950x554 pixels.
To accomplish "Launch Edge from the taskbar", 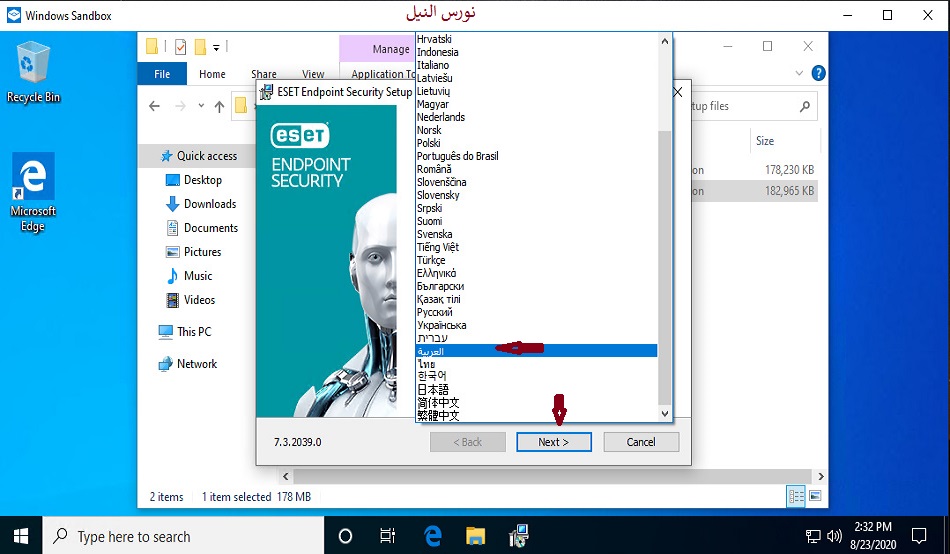I will point(433,536).
